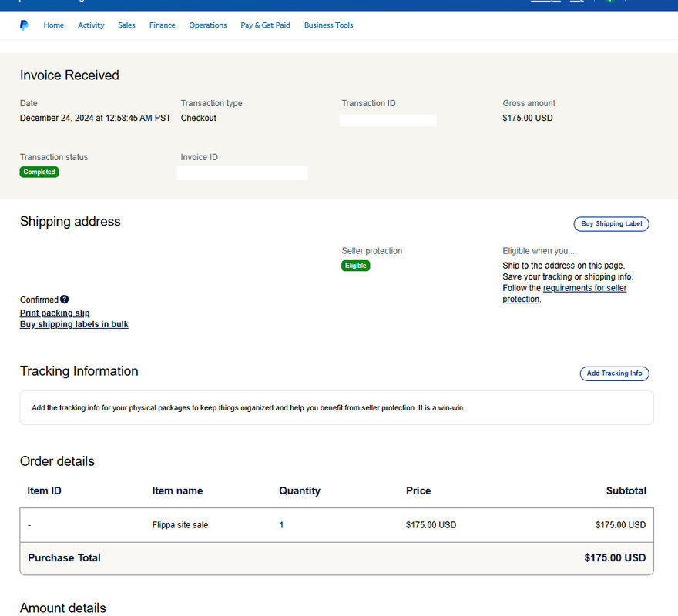
Task: Click the Item ID column header
Action: pyautogui.click(x=44, y=491)
